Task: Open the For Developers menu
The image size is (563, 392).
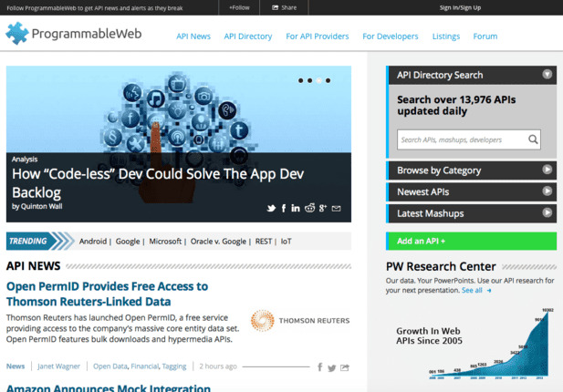Action: click(390, 36)
